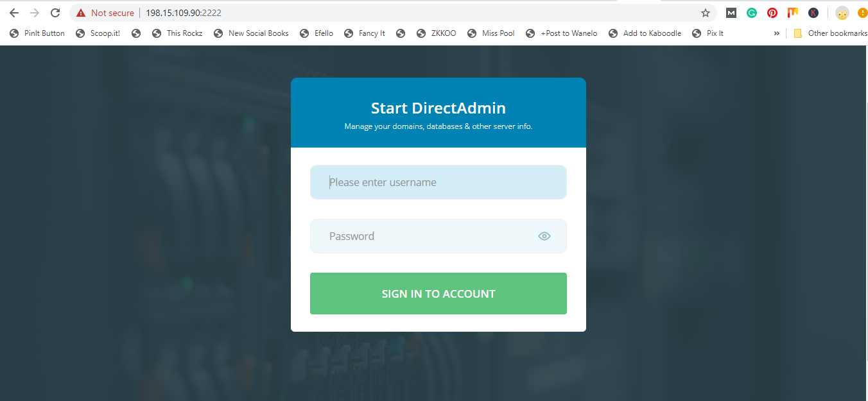Open the Other bookmarks folder
The width and height of the screenshot is (868, 401).
click(x=831, y=33)
